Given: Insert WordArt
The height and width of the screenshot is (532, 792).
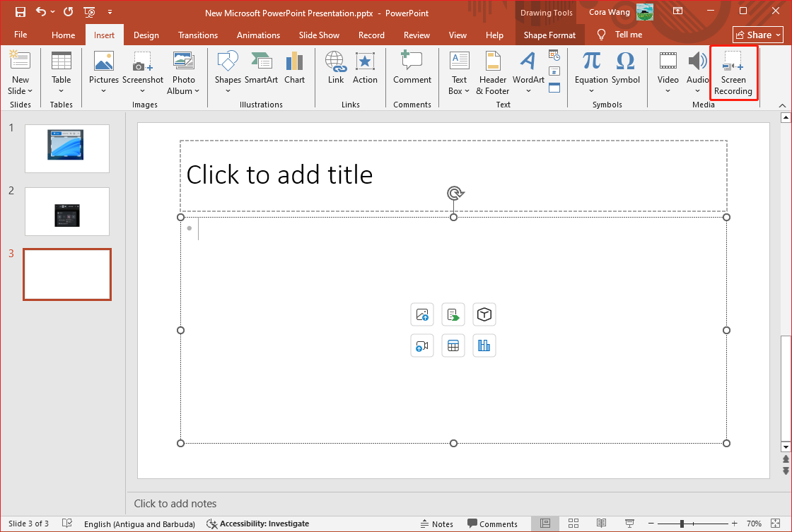Looking at the screenshot, I should point(528,71).
